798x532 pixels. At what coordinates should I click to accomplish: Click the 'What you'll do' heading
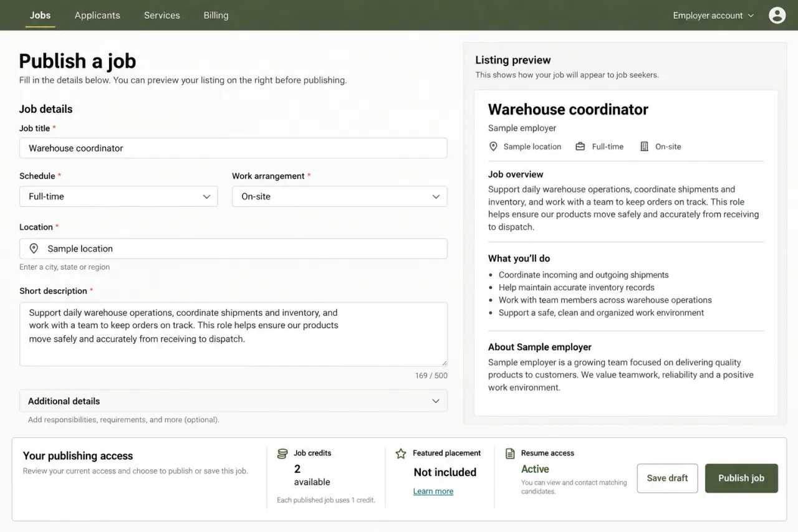tap(519, 259)
